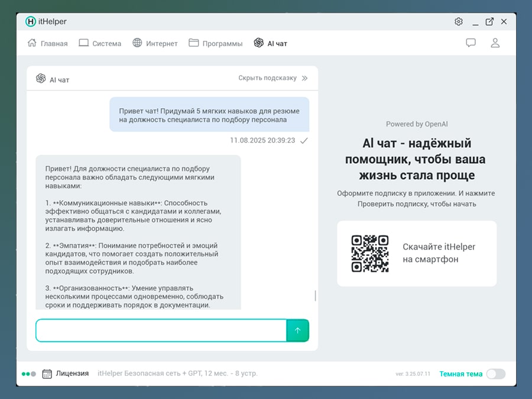
Task: Switch to the Система tab
Action: click(100, 43)
